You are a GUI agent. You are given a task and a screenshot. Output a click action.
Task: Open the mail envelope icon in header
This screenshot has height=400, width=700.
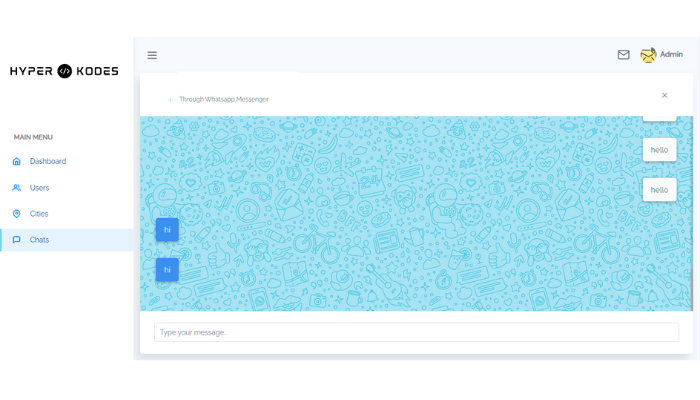pos(623,55)
